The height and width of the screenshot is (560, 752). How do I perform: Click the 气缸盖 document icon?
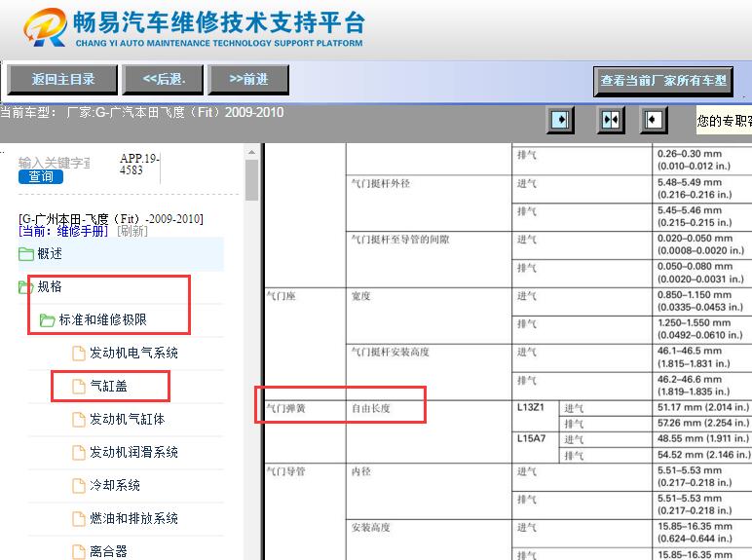coord(79,387)
